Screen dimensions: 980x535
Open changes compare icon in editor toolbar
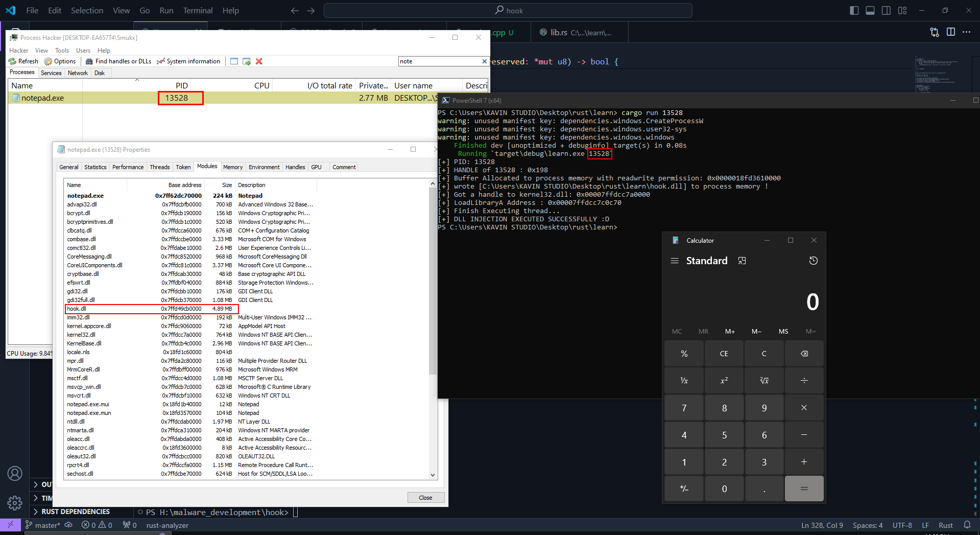935,32
